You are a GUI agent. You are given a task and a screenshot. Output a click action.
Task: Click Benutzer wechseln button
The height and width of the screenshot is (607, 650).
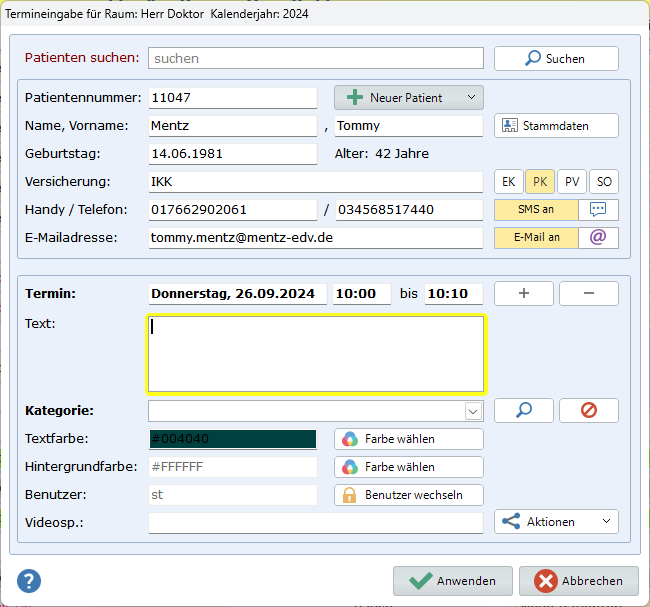point(408,495)
